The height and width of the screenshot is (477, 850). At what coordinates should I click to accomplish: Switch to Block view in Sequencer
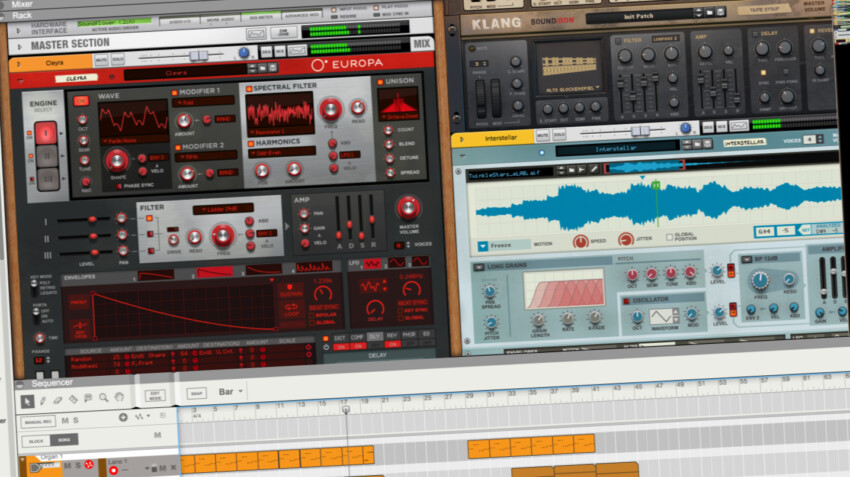(36, 441)
